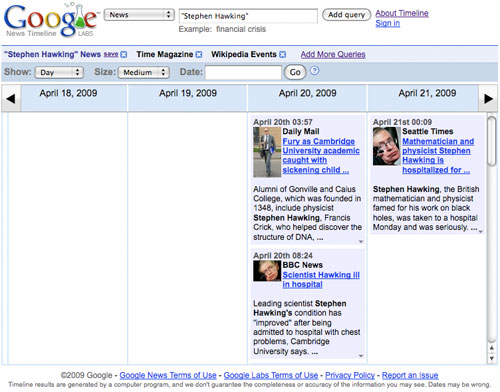The image size is (500, 392).
Task: Open the date format help icon
Action: 315,71
